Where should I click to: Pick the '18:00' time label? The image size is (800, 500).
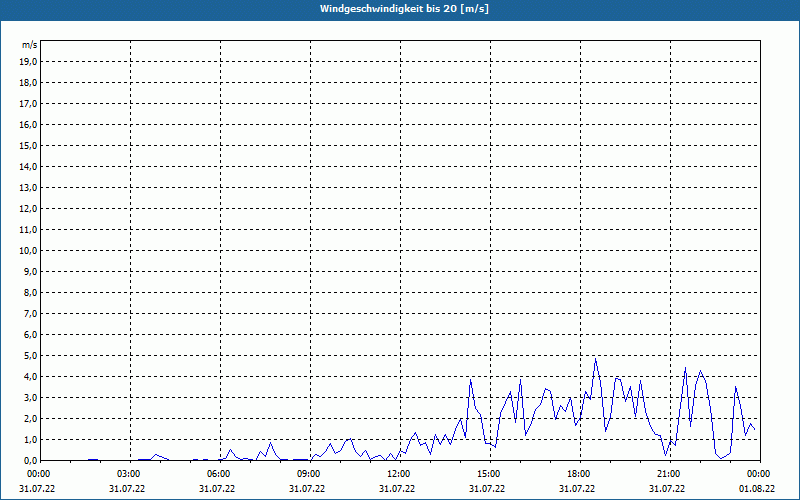[579, 474]
